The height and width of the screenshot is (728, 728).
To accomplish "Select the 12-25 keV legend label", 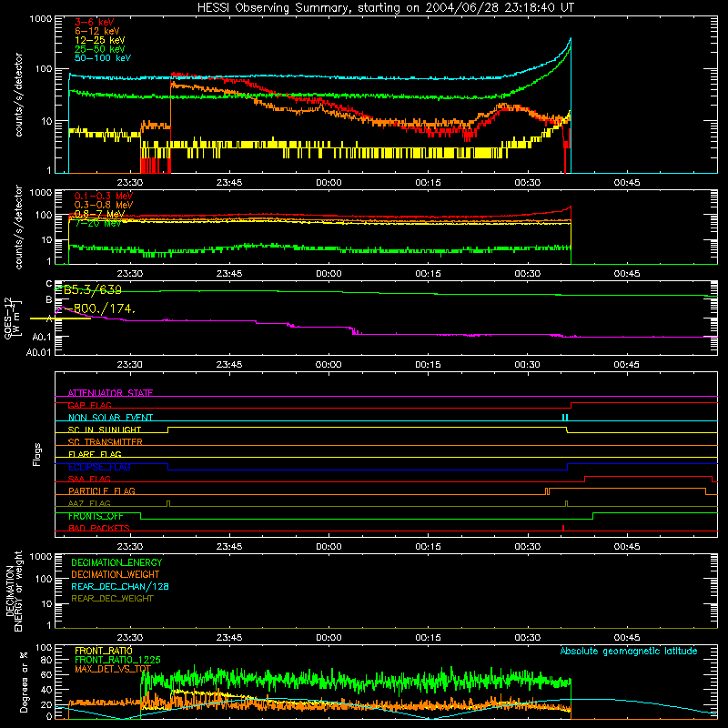I will coord(99,40).
